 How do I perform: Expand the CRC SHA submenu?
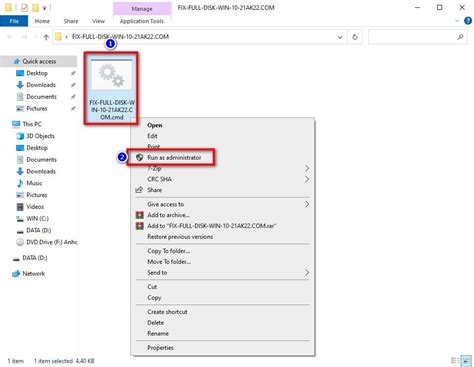222,179
